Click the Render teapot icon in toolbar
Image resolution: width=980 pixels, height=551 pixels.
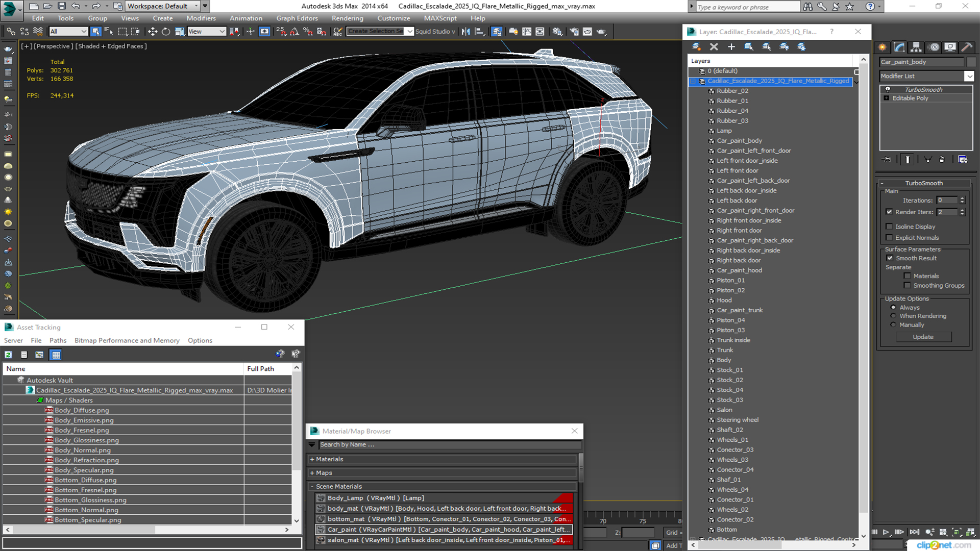click(601, 32)
